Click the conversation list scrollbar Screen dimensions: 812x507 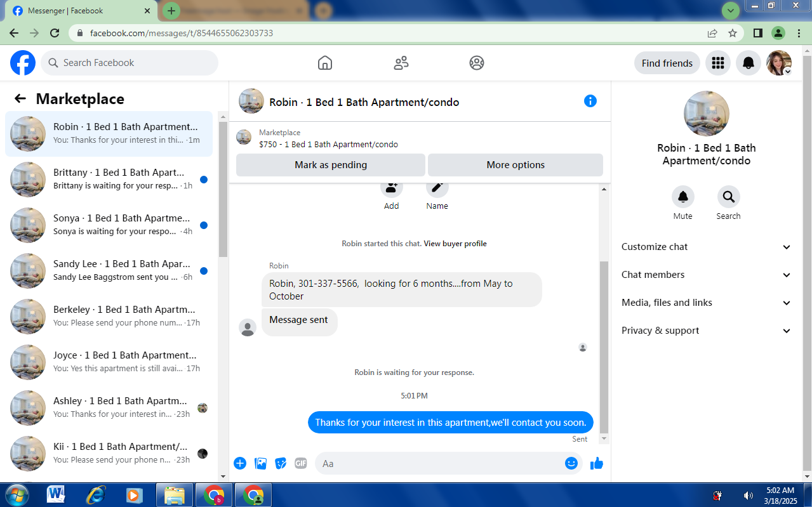[x=223, y=189]
